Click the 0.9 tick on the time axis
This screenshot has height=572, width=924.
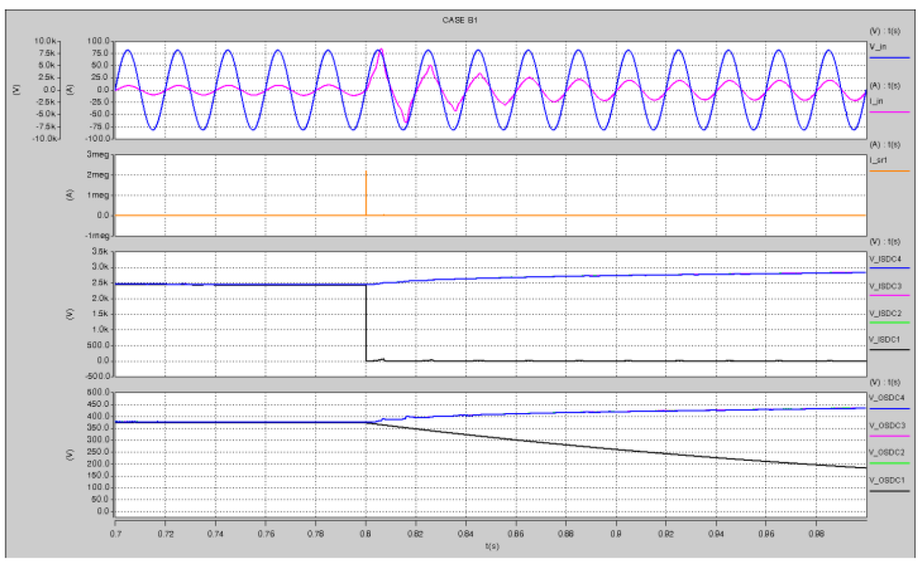[615, 534]
